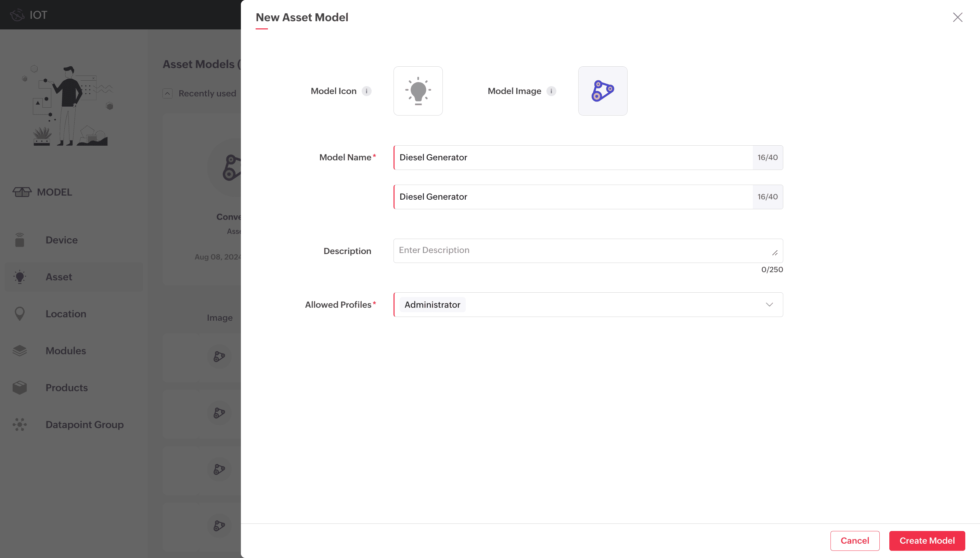
Task: Click info icon next to Model Icon
Action: (x=366, y=91)
